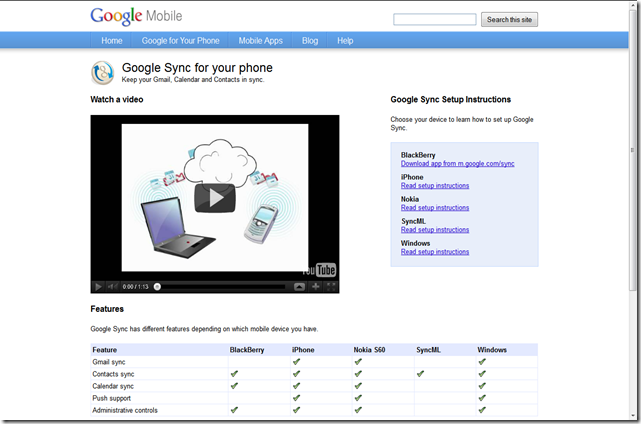The width and height of the screenshot is (641, 424).
Task: Click the small play button in video controls
Action: point(98,287)
